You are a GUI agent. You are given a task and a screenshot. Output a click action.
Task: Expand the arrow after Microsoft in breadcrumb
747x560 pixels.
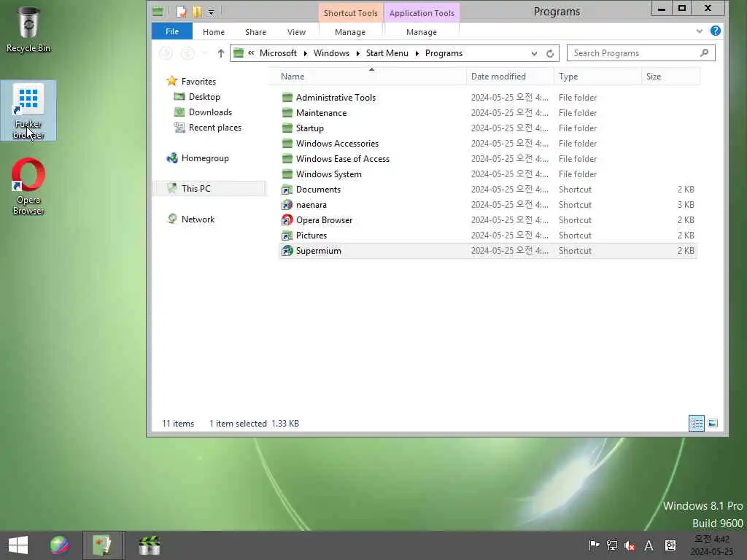(x=306, y=53)
